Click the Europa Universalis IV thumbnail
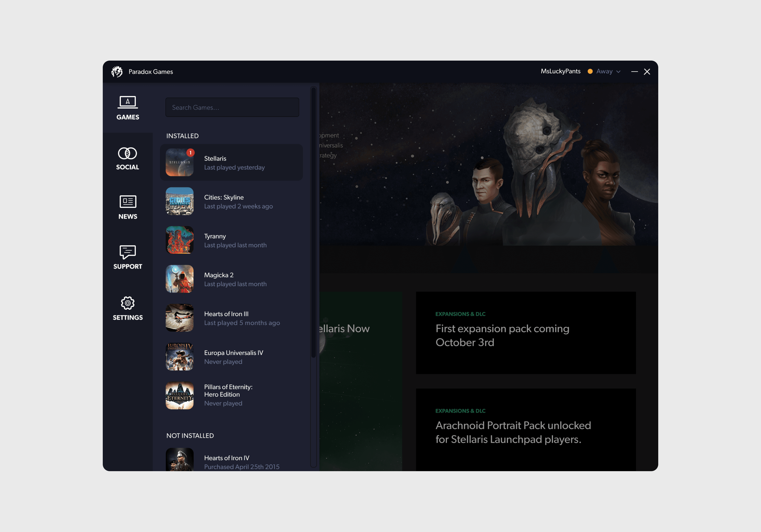This screenshot has height=532, width=761. click(180, 357)
